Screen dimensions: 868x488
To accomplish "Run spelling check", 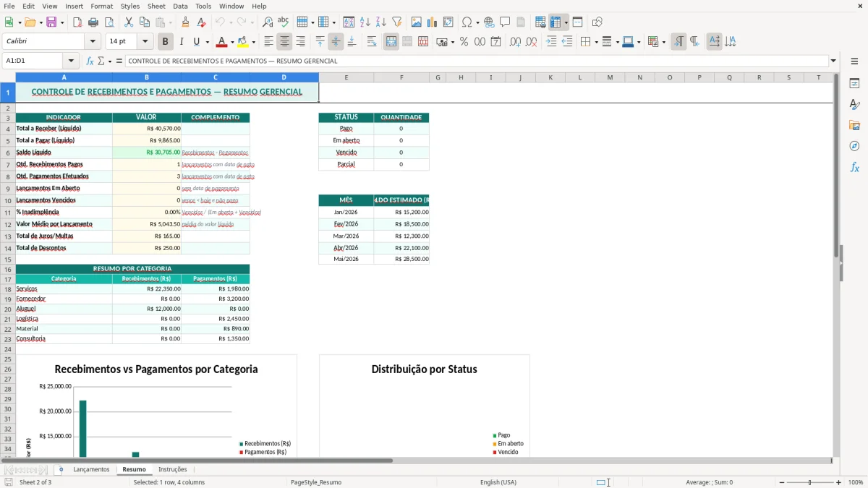I will click(284, 22).
